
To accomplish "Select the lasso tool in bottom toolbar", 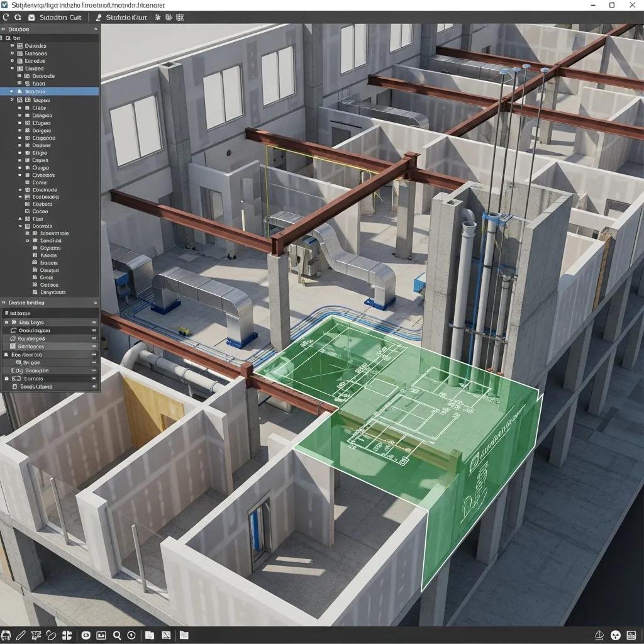I will point(51,635).
